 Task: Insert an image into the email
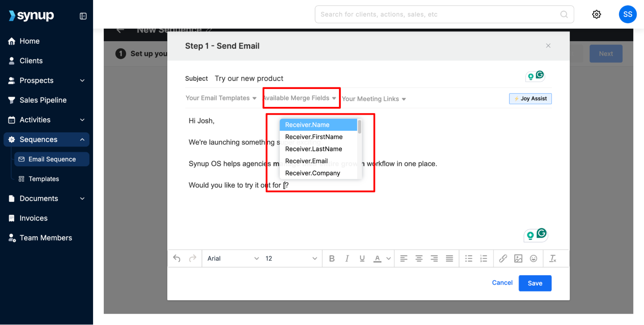pos(518,258)
